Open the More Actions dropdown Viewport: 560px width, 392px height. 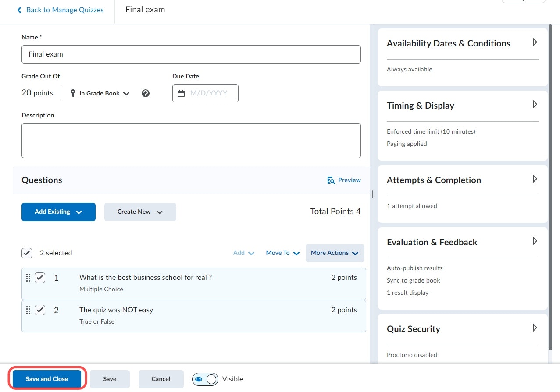click(335, 253)
